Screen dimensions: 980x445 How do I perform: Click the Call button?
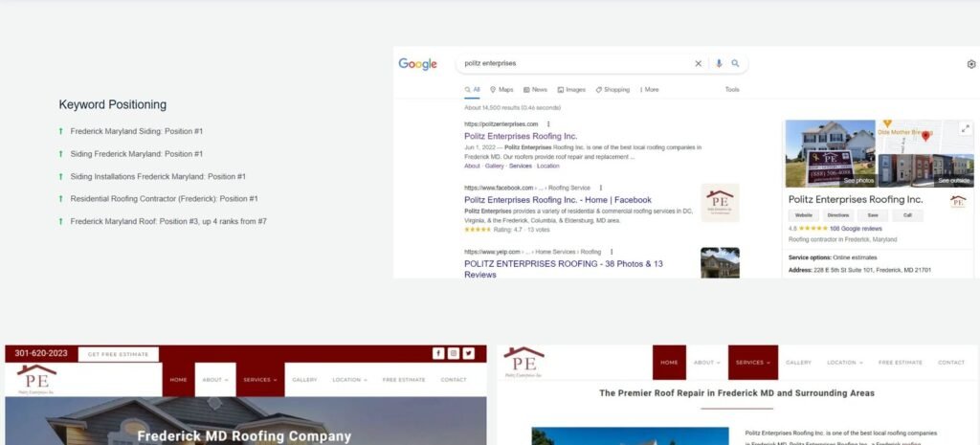(907, 215)
